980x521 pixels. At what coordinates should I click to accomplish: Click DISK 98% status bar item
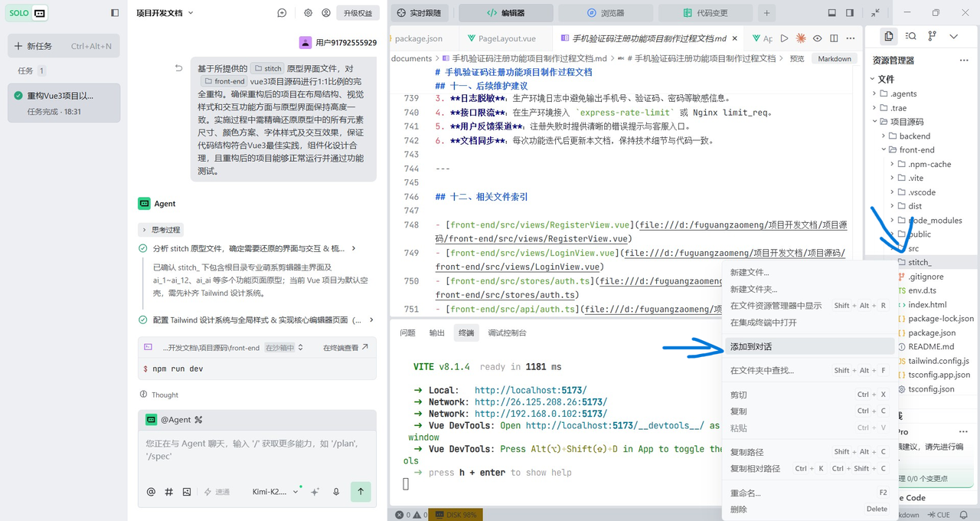(456, 515)
